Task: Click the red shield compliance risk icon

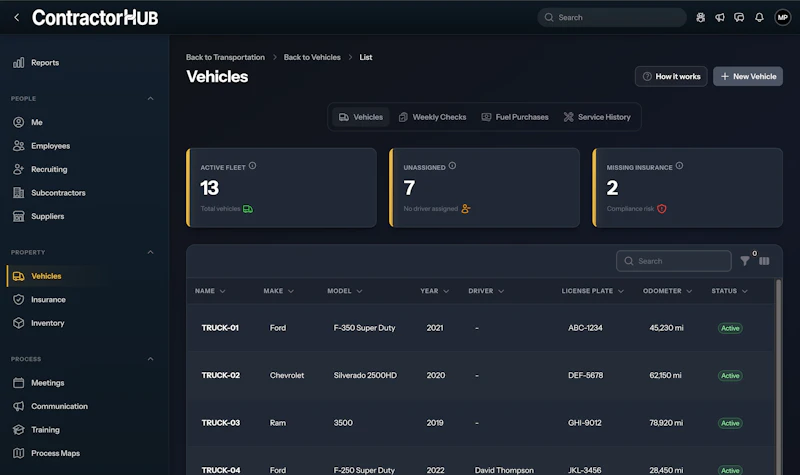Action: (x=662, y=209)
